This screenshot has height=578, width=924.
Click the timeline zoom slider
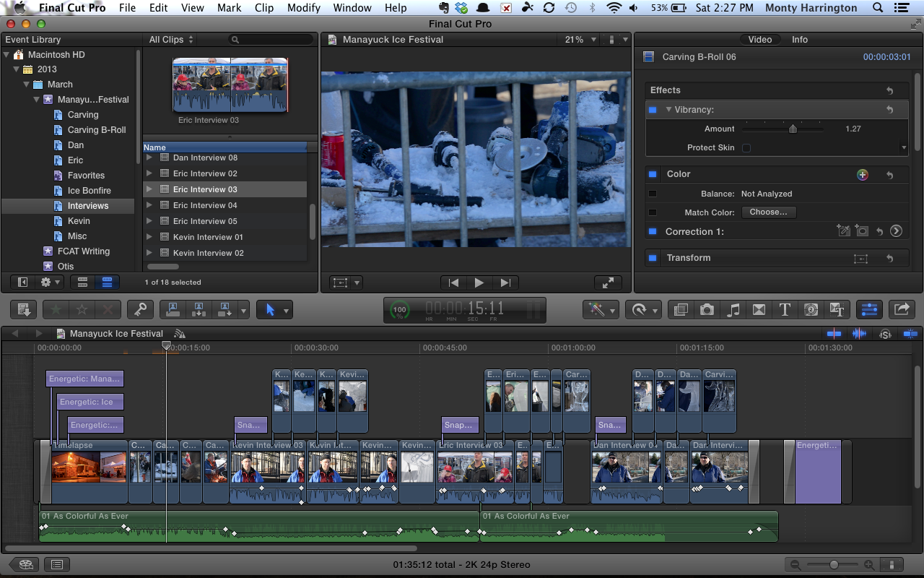(834, 564)
